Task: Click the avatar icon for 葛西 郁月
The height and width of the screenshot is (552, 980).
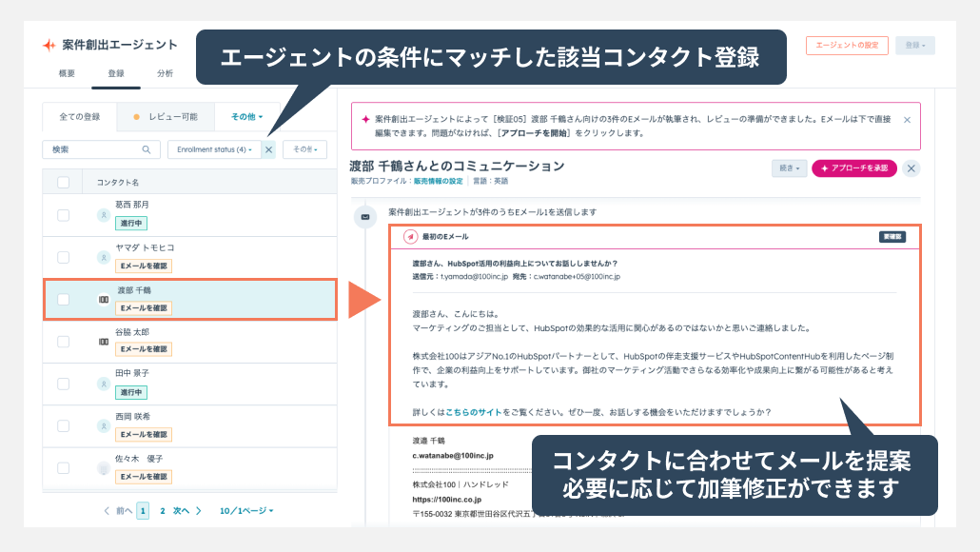Action: [104, 215]
